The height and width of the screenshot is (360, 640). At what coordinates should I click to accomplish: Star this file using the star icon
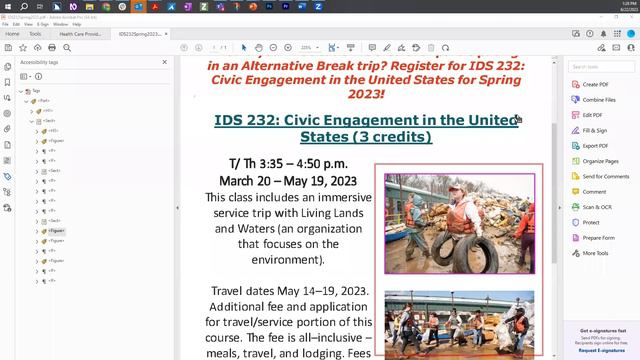(23, 48)
